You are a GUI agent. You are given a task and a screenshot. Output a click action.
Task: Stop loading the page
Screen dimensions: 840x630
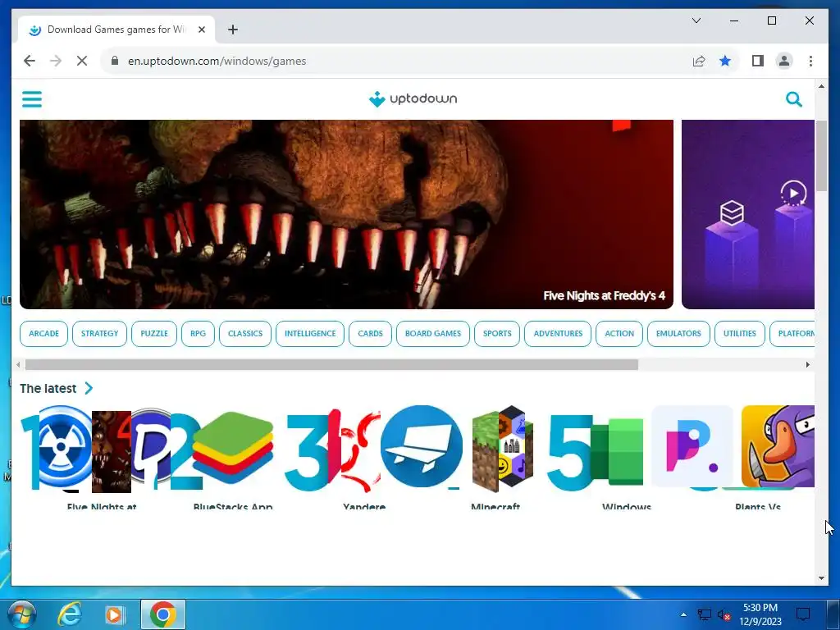(x=82, y=61)
